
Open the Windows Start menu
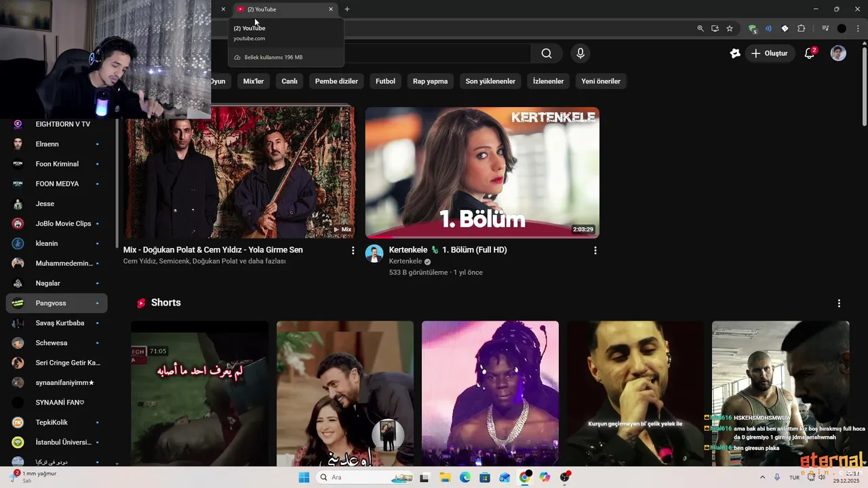click(304, 477)
